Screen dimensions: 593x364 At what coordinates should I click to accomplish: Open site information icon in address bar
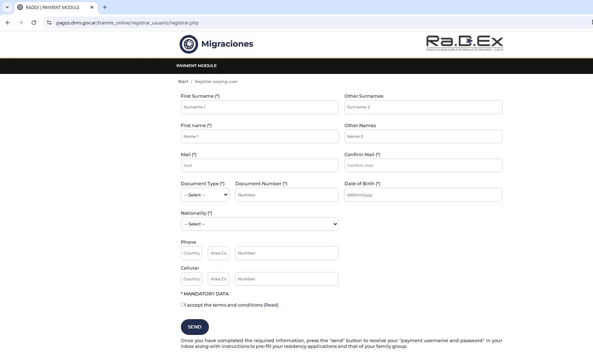49,23
